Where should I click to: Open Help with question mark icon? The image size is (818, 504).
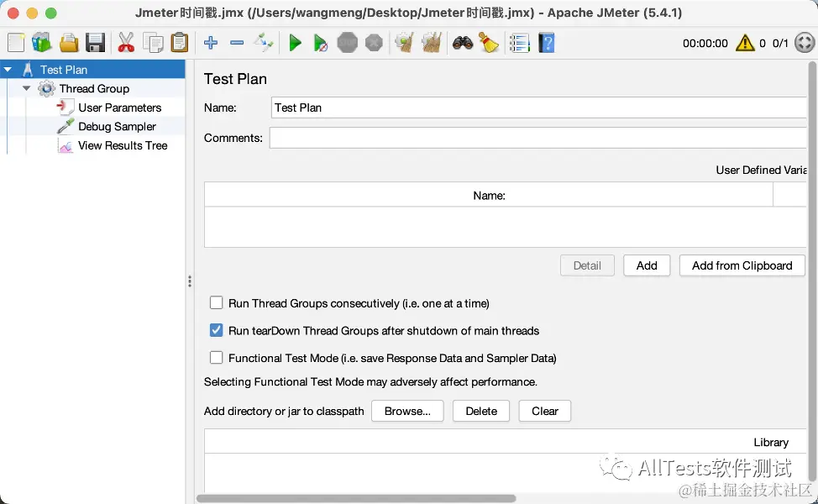click(546, 43)
